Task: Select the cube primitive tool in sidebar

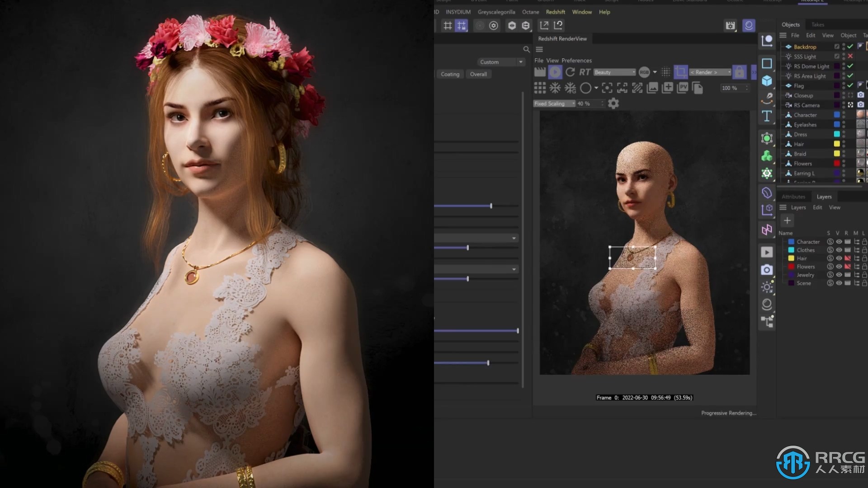Action: coord(767,81)
